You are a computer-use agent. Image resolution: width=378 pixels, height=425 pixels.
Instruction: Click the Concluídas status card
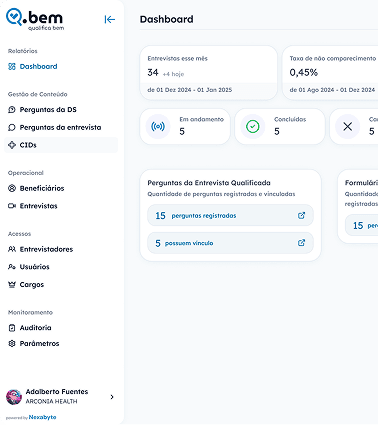tap(280, 126)
